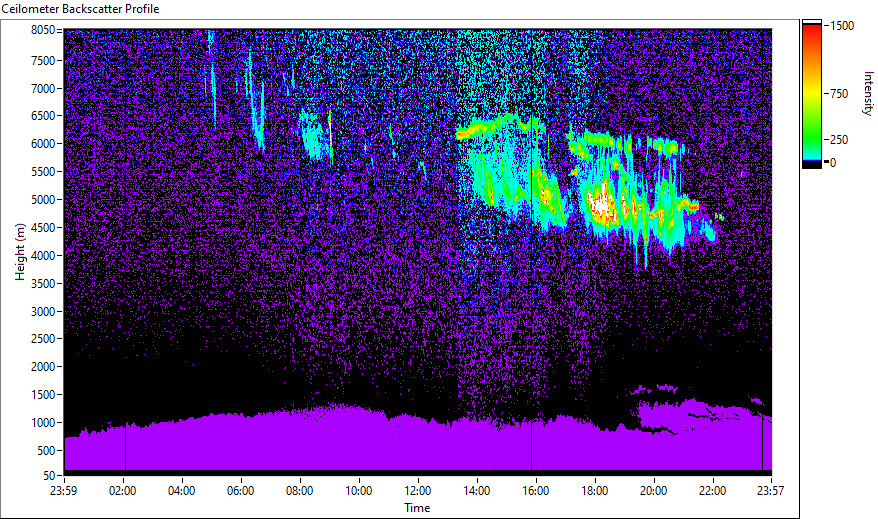Click the 23:59 start time label

click(x=63, y=491)
